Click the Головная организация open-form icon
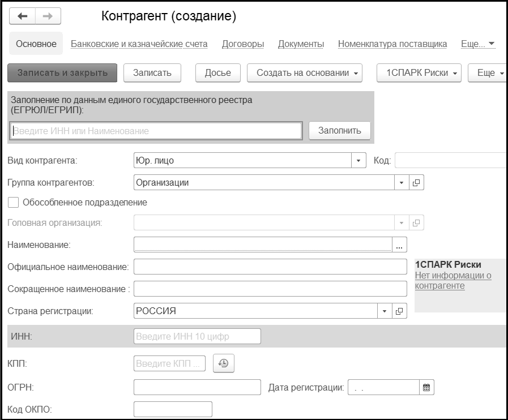This screenshot has height=420, width=508. click(416, 222)
